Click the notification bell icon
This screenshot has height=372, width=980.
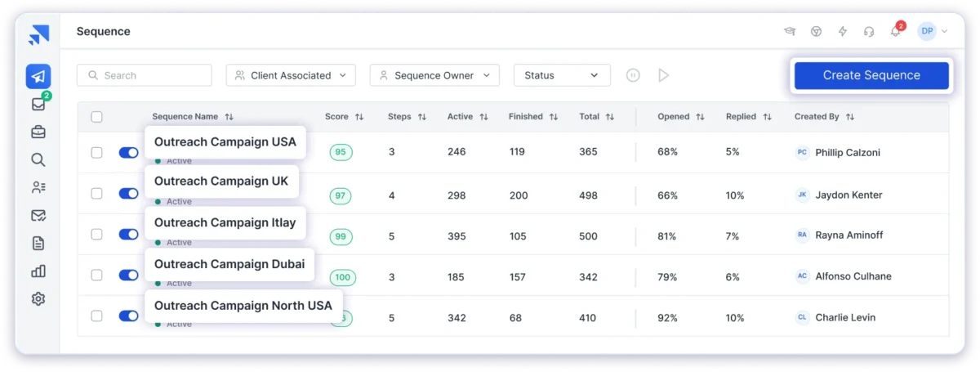point(896,32)
